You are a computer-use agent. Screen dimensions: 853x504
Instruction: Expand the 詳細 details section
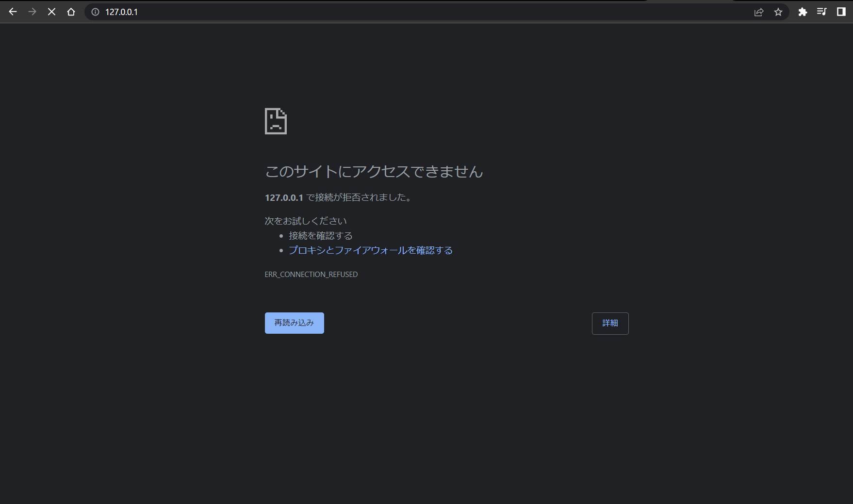[610, 323]
